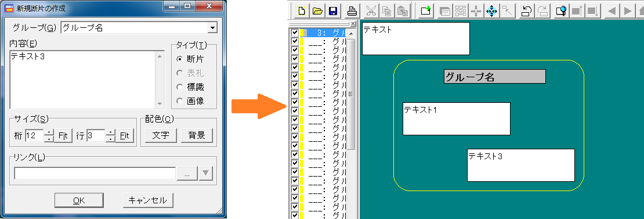This screenshot has height=219, width=644.
Task: Create a new file from the toolbar
Action: (302, 10)
